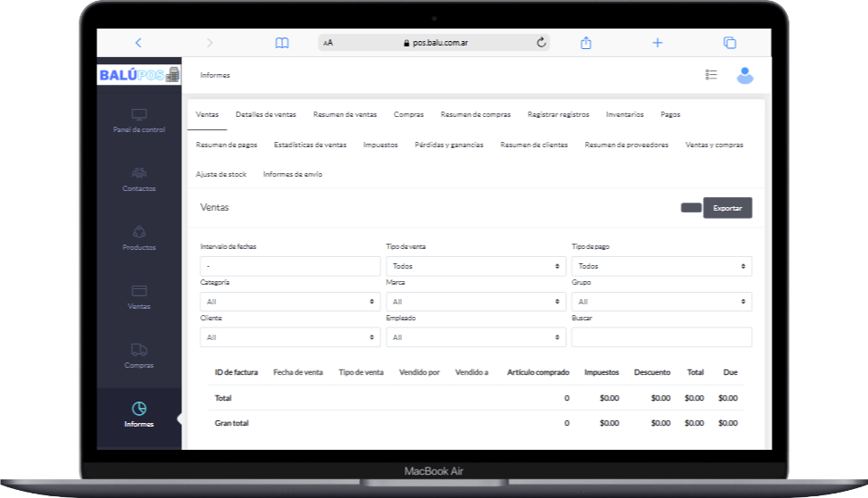Click the Intervalo de fechas field
868x498 pixels.
click(290, 266)
